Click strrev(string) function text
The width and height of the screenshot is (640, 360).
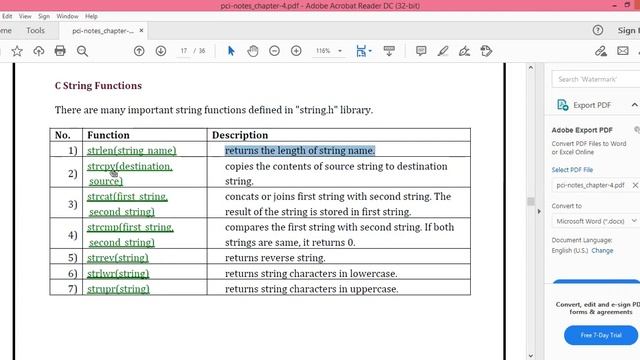(118, 258)
